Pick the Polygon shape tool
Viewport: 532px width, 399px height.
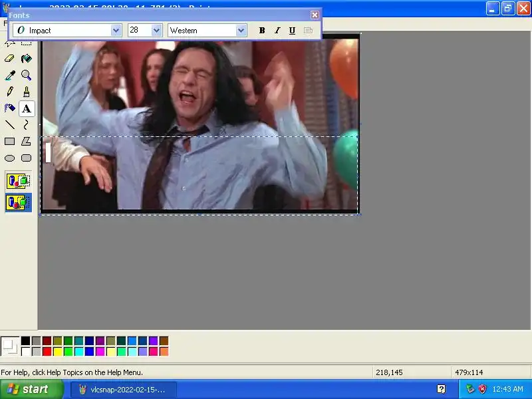26,142
